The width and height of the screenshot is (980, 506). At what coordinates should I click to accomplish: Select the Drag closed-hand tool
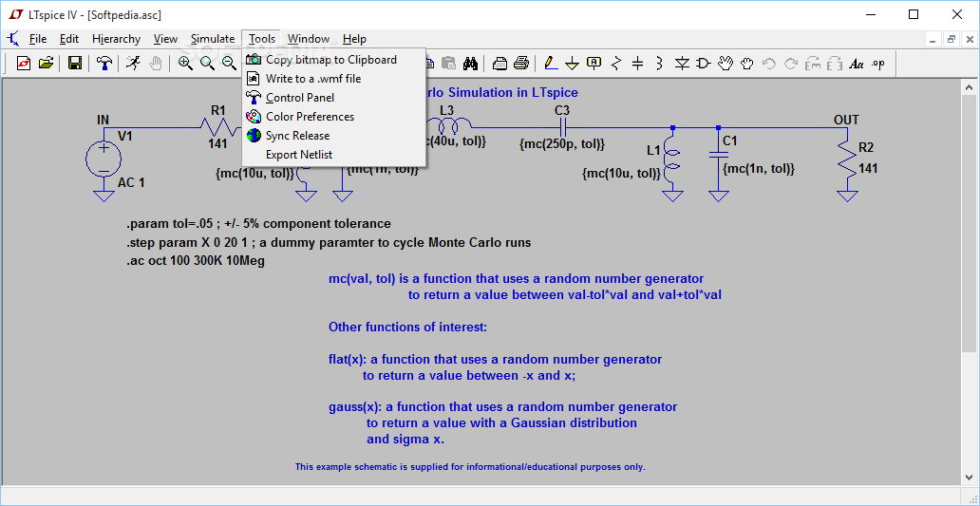[x=747, y=63]
